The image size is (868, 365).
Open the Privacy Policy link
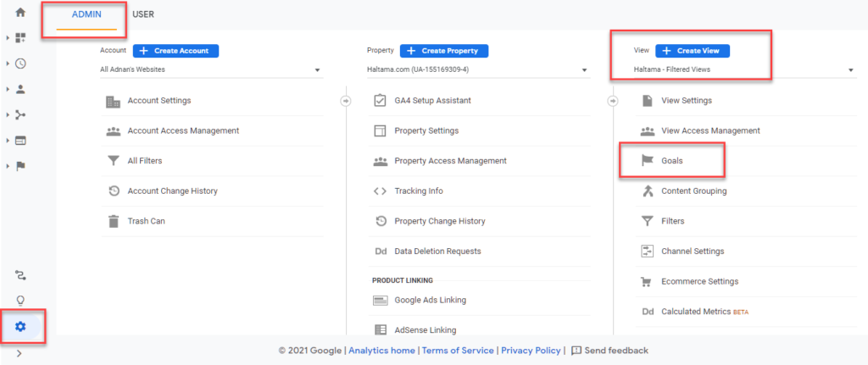pyautogui.click(x=531, y=351)
